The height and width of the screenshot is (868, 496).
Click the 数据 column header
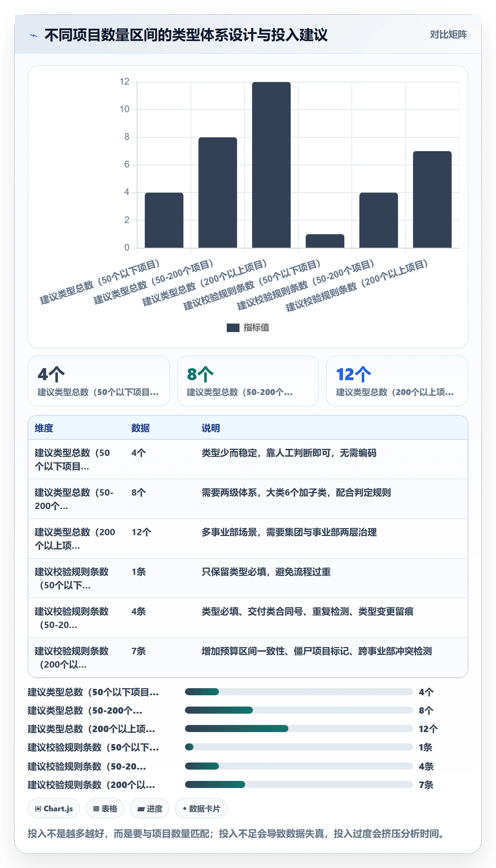[140, 428]
